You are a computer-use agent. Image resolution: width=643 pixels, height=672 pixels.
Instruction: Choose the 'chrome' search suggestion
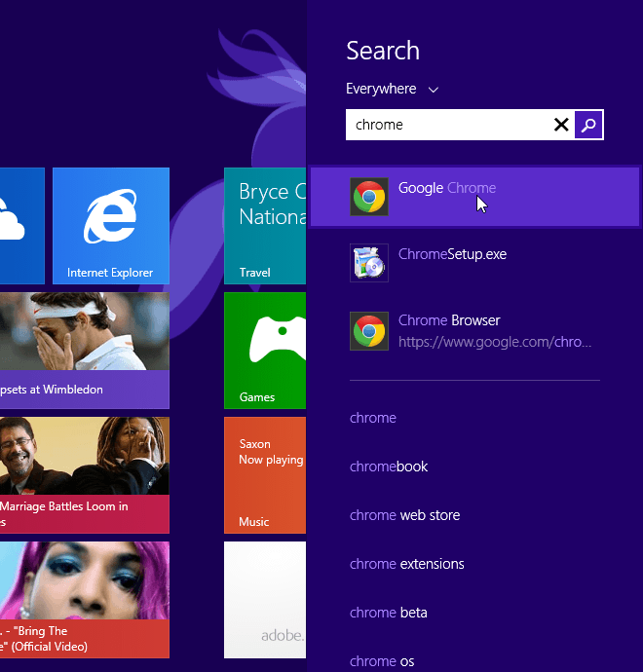pos(373,418)
